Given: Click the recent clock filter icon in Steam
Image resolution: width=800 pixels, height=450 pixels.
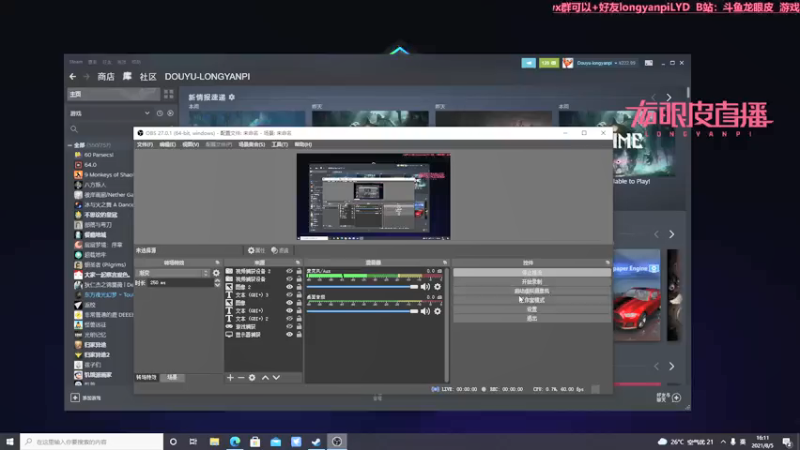Looking at the screenshot, I should (x=160, y=113).
